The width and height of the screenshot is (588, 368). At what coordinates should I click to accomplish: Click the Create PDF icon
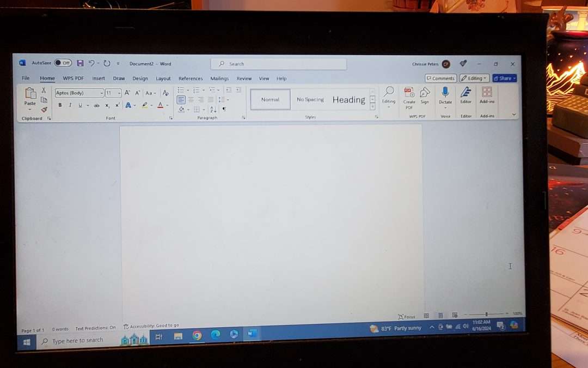409,93
